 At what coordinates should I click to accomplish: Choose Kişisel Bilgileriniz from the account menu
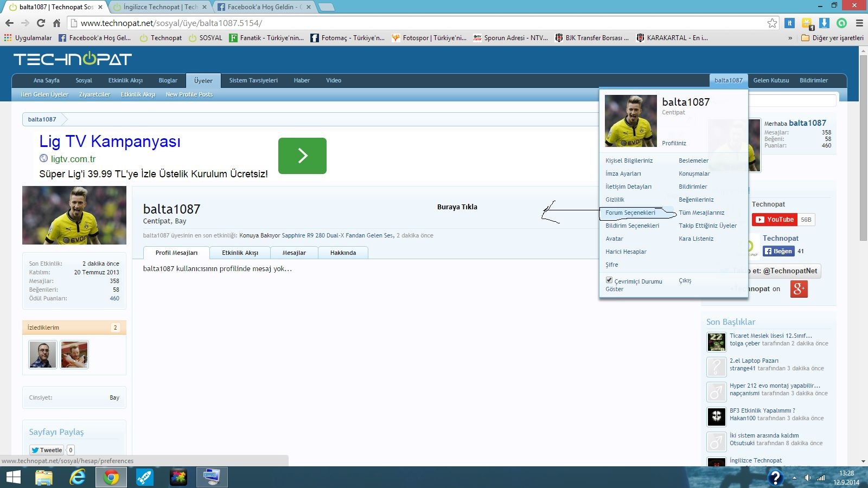629,160
